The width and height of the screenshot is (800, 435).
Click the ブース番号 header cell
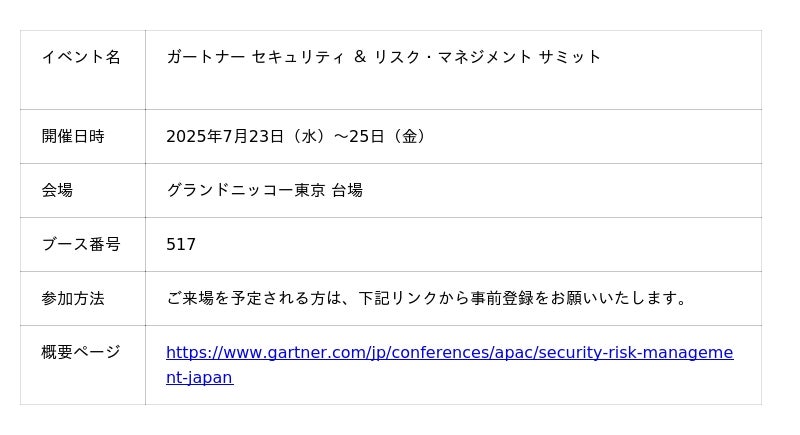83,245
